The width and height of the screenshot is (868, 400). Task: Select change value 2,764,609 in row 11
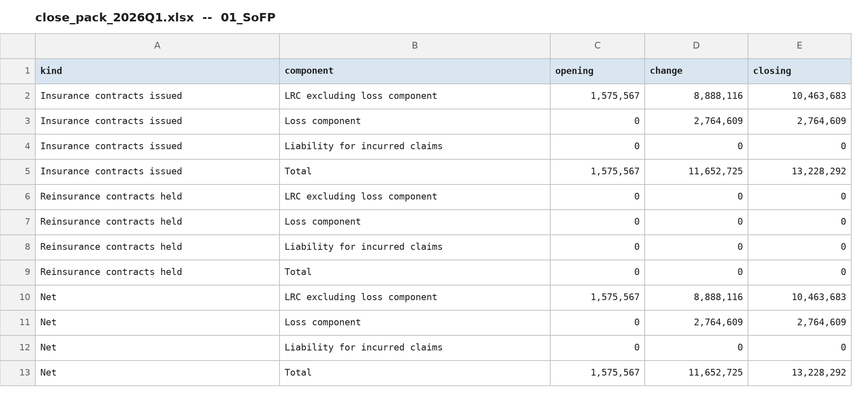(x=696, y=323)
